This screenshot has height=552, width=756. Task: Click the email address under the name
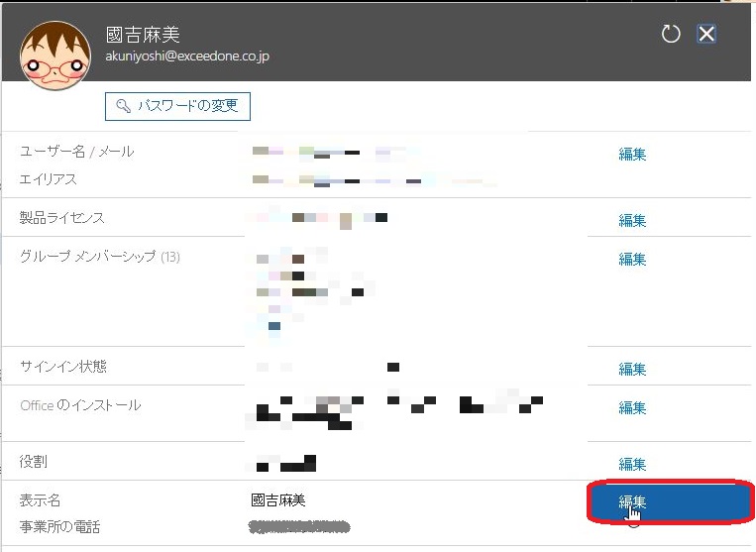187,56
